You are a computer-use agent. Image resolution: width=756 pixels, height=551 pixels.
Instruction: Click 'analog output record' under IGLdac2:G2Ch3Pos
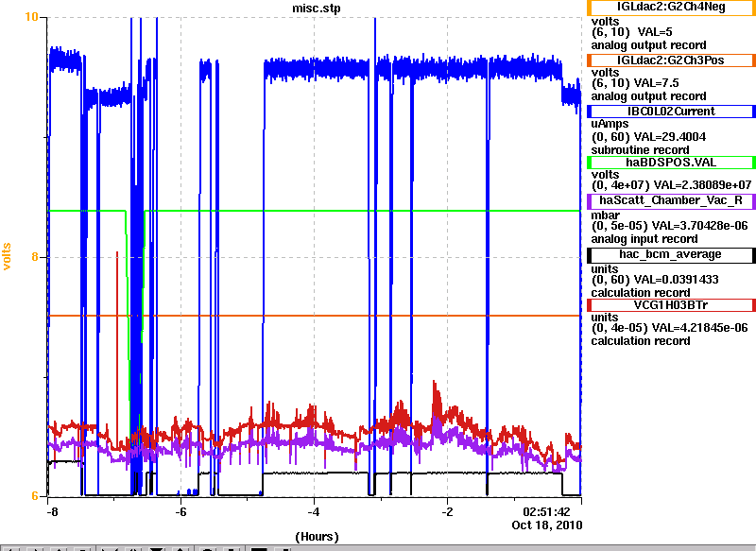point(648,96)
